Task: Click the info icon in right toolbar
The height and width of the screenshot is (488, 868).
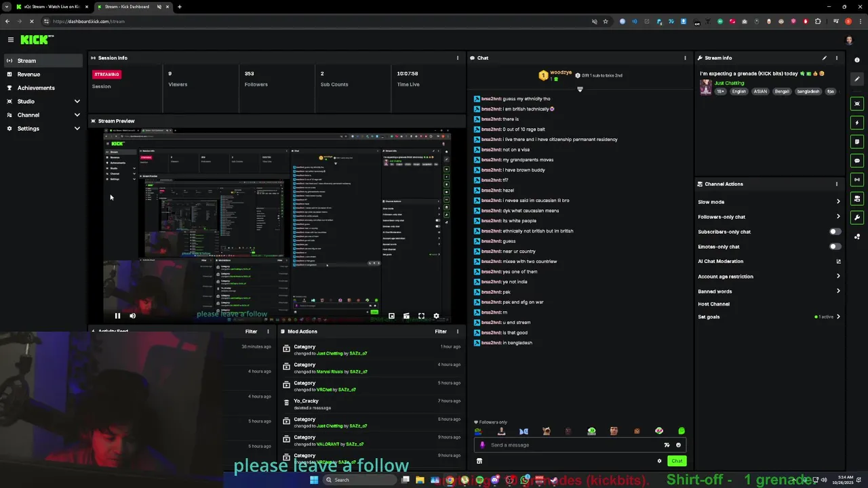Action: tap(857, 60)
